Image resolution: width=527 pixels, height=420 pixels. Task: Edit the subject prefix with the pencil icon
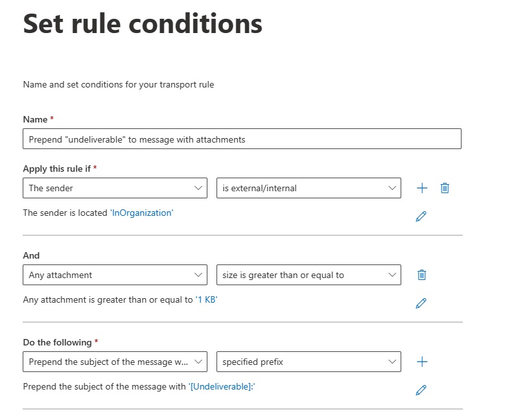(x=421, y=390)
